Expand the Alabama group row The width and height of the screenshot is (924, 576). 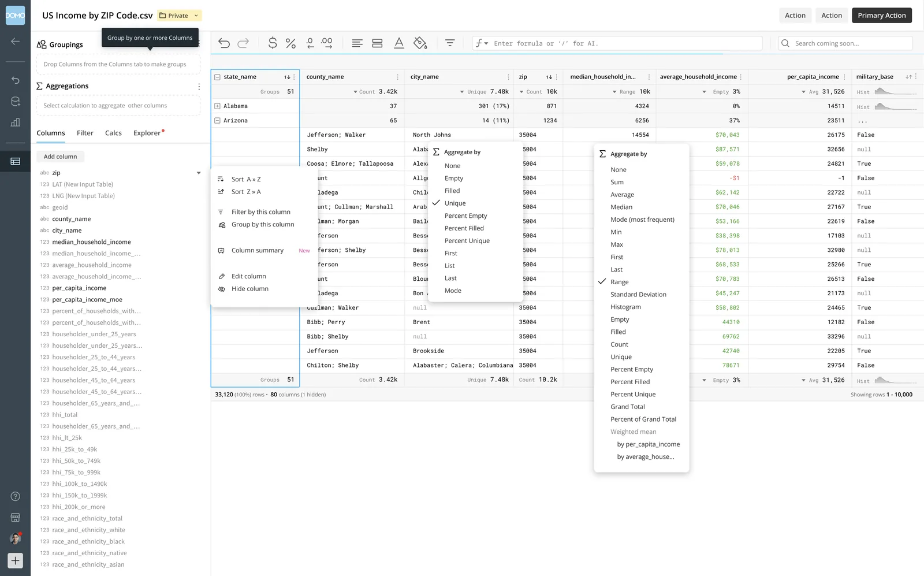pos(217,106)
